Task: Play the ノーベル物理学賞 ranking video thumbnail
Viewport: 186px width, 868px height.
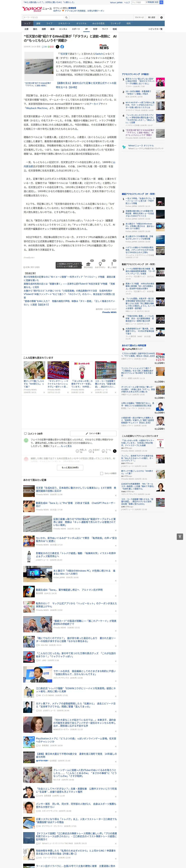Action: [160, 272]
